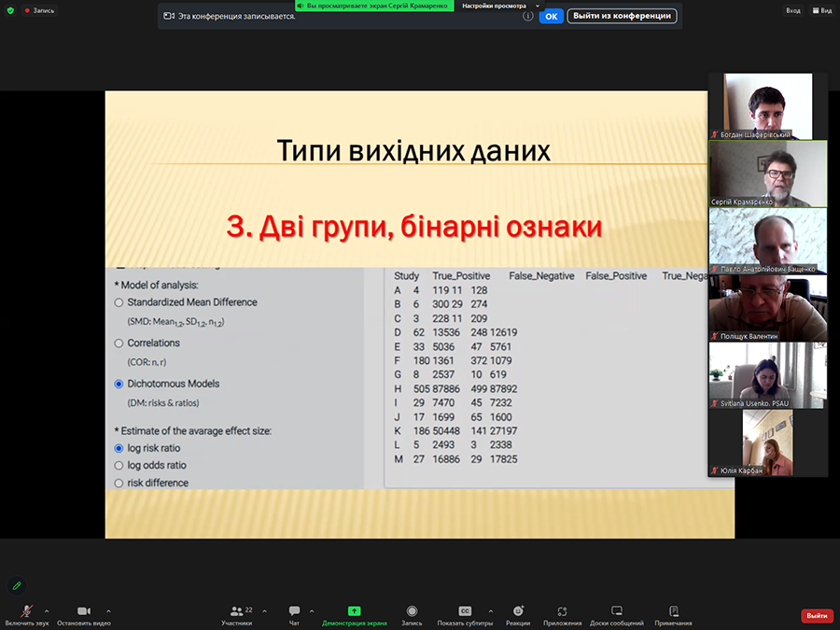The width and height of the screenshot is (840, 630).
Task: Click data row M with 16886
Action: point(455,459)
